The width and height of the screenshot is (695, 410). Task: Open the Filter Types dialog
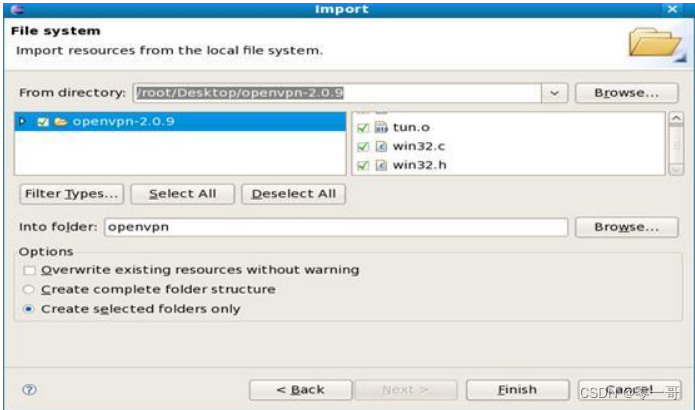[x=71, y=194]
